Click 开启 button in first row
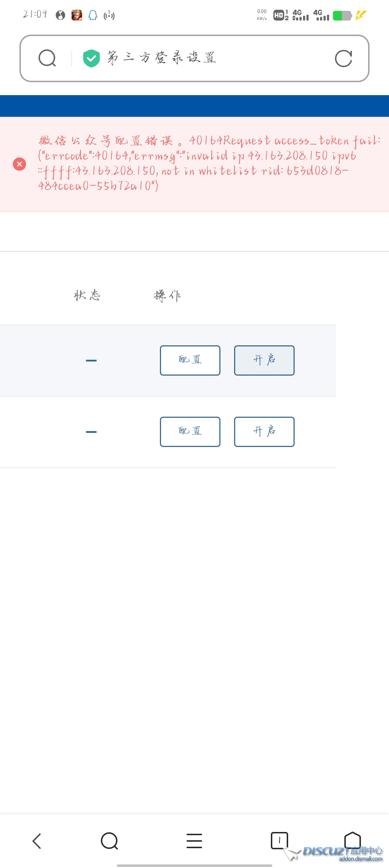The image size is (389, 868). point(264,360)
